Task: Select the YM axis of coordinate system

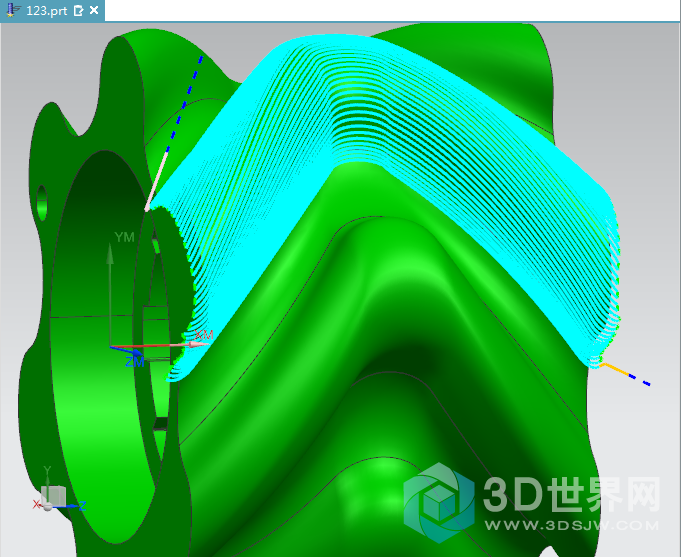Action: (110, 293)
